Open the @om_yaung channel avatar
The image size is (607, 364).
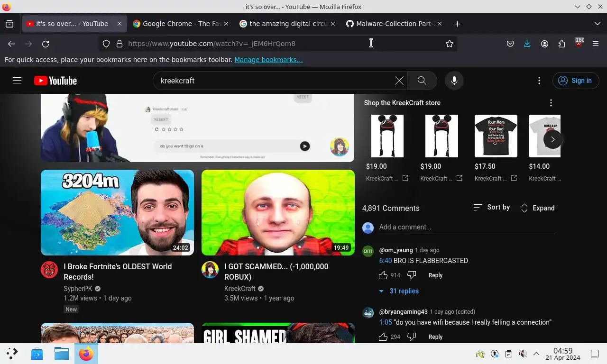368,251
